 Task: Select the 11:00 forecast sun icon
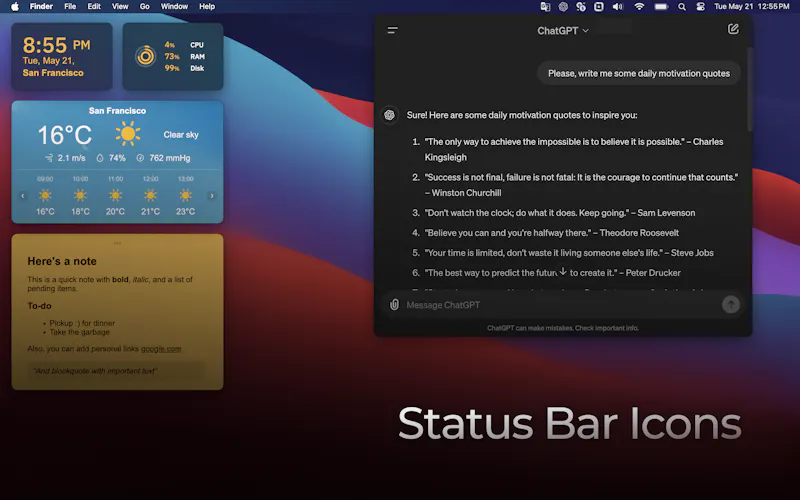tap(115, 195)
